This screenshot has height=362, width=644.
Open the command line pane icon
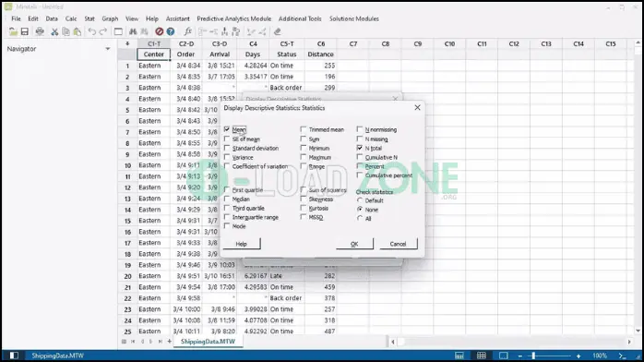622,356
